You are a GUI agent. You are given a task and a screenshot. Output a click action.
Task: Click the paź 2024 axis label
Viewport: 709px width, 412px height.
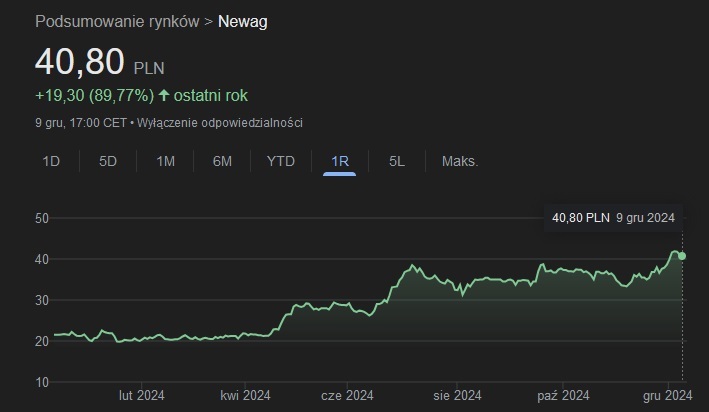(x=563, y=396)
